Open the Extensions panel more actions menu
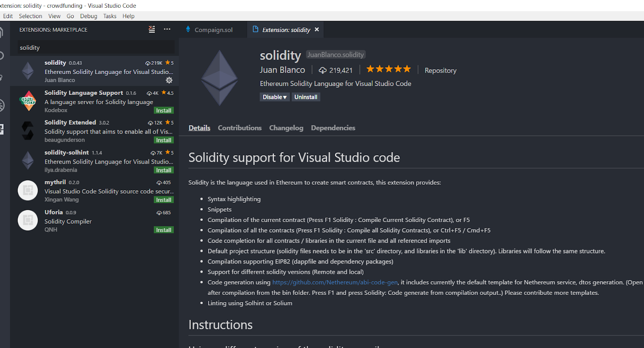 coord(167,29)
